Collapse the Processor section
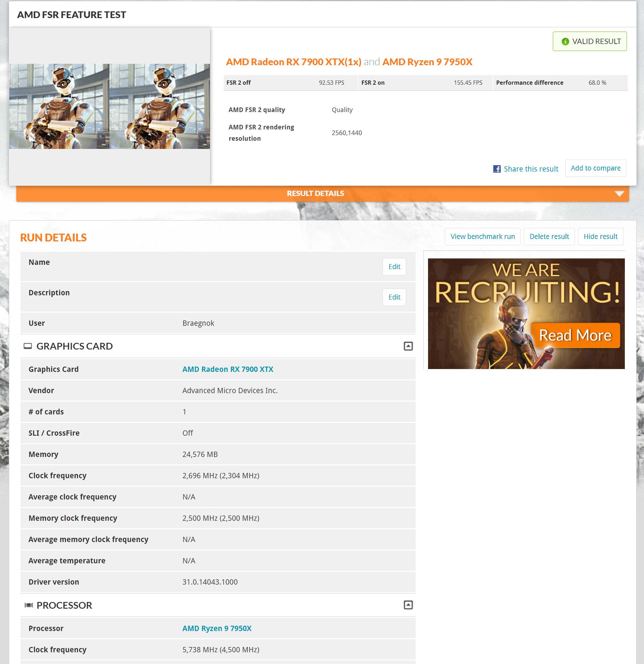This screenshot has height=664, width=644. 408,605
